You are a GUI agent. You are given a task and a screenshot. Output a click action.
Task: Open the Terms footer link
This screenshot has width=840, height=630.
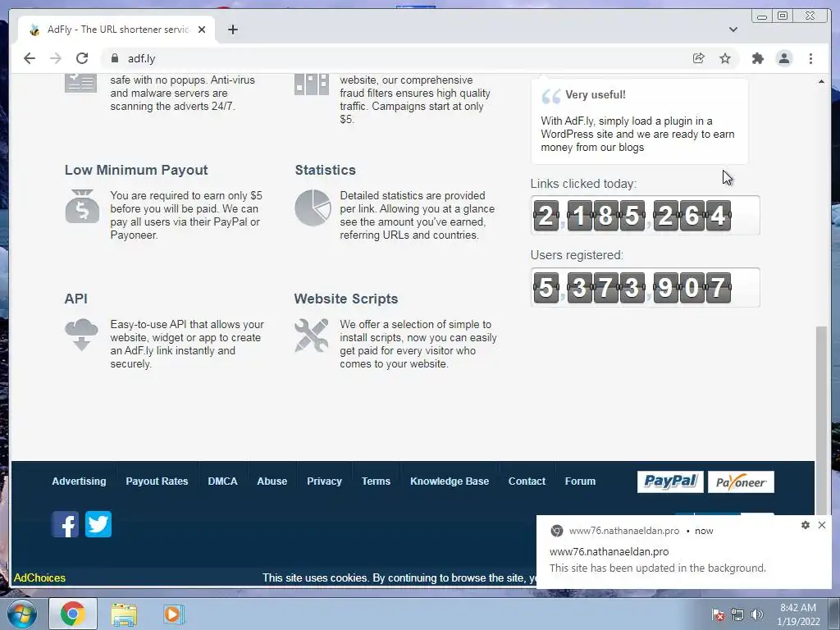(x=376, y=481)
